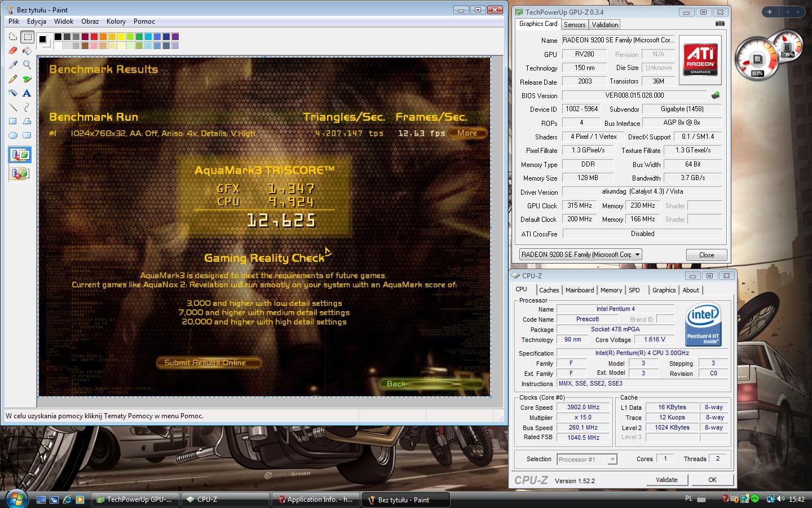Pick the red color swatch in Paint palette
This screenshot has height=508, width=812.
coord(94,37)
